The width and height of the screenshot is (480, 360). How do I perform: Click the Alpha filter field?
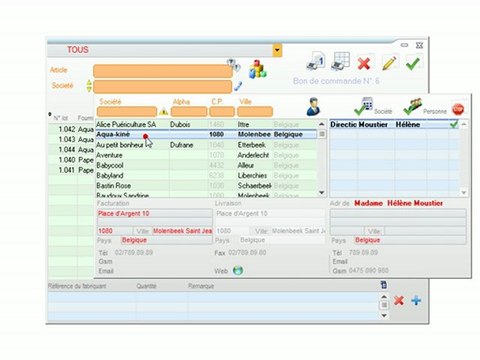pyautogui.click(x=189, y=112)
